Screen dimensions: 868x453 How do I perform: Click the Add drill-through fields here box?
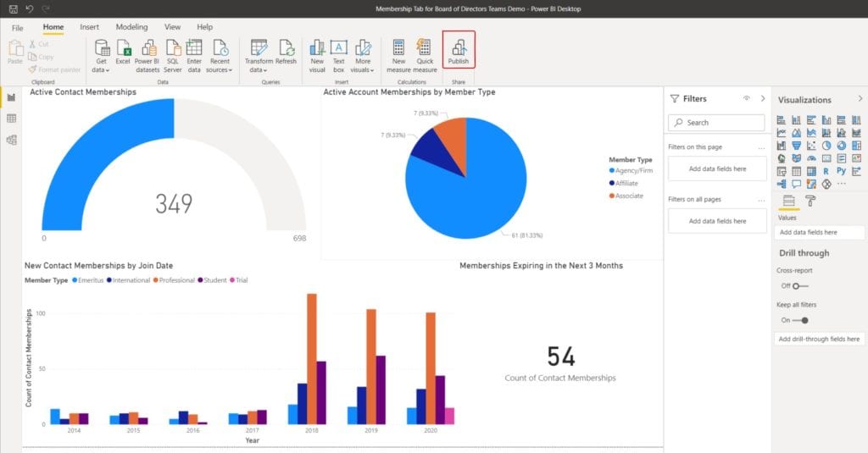click(x=818, y=339)
